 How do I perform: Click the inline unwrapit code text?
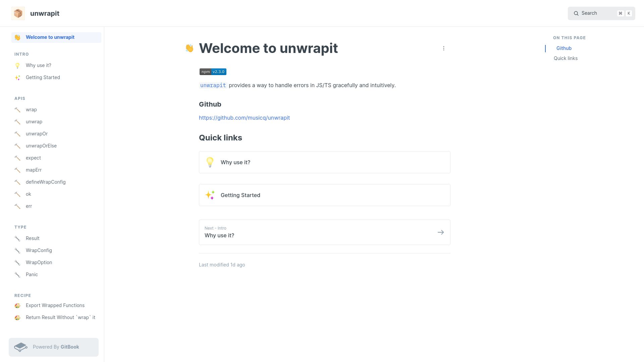(213, 85)
